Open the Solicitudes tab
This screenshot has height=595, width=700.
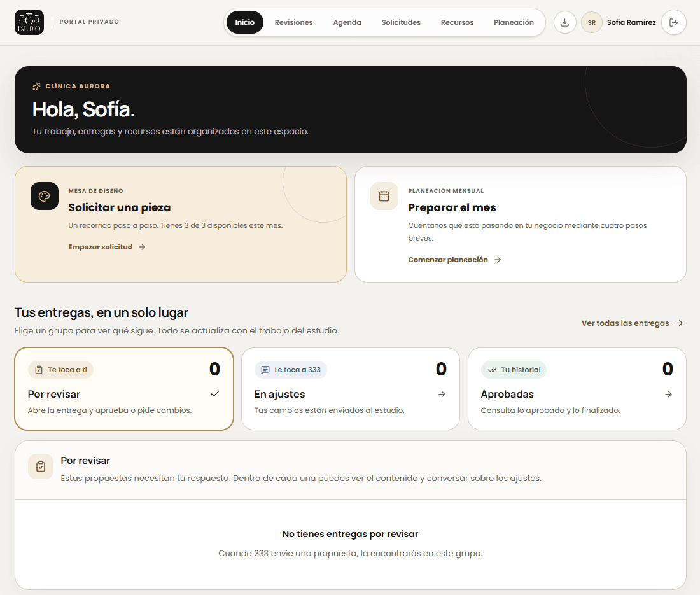click(x=401, y=22)
